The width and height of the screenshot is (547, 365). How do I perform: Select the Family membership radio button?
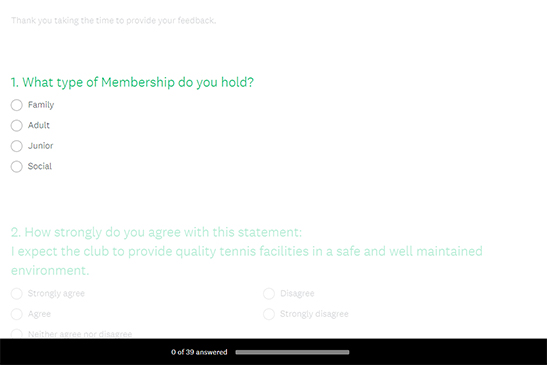tap(16, 105)
